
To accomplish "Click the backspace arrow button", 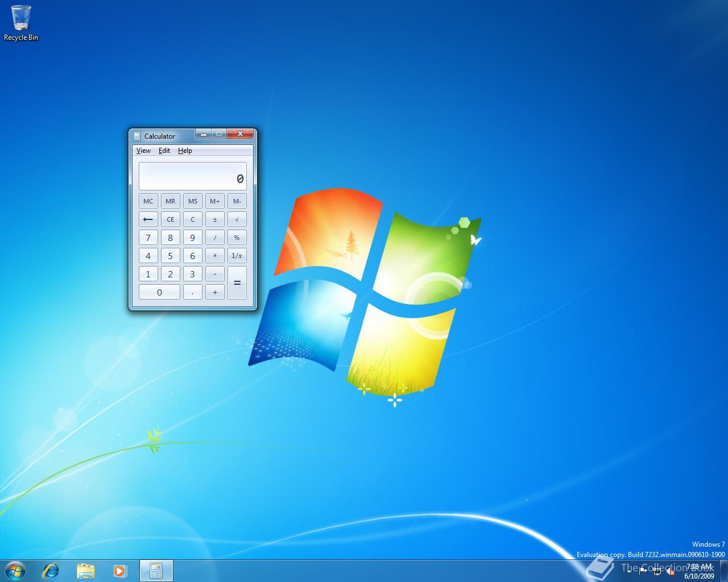I will pos(148,219).
